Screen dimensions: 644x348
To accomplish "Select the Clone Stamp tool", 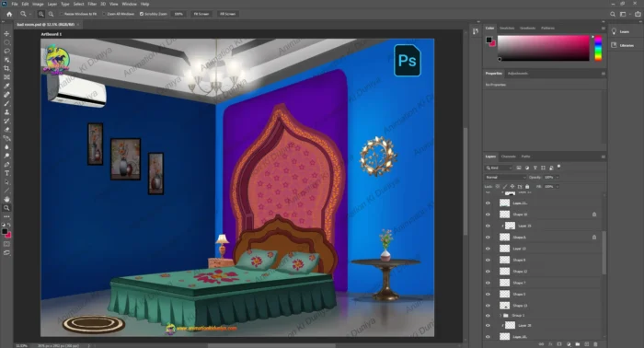I will tap(6, 111).
